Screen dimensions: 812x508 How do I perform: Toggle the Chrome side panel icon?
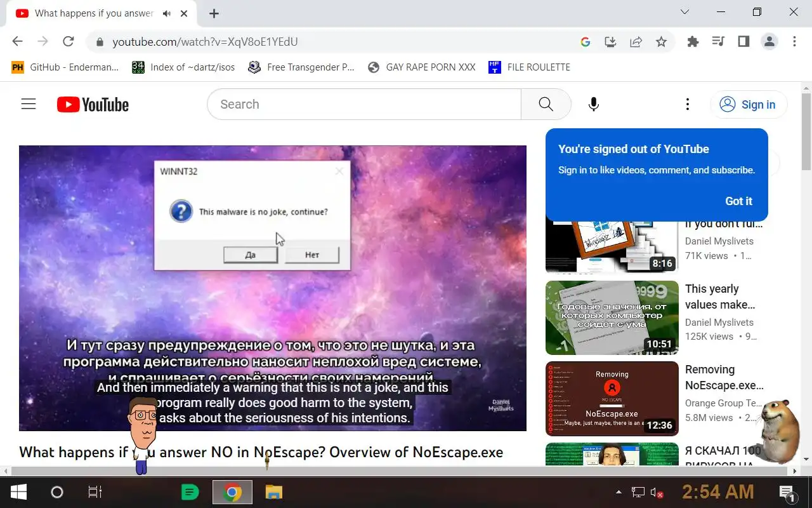click(x=743, y=42)
